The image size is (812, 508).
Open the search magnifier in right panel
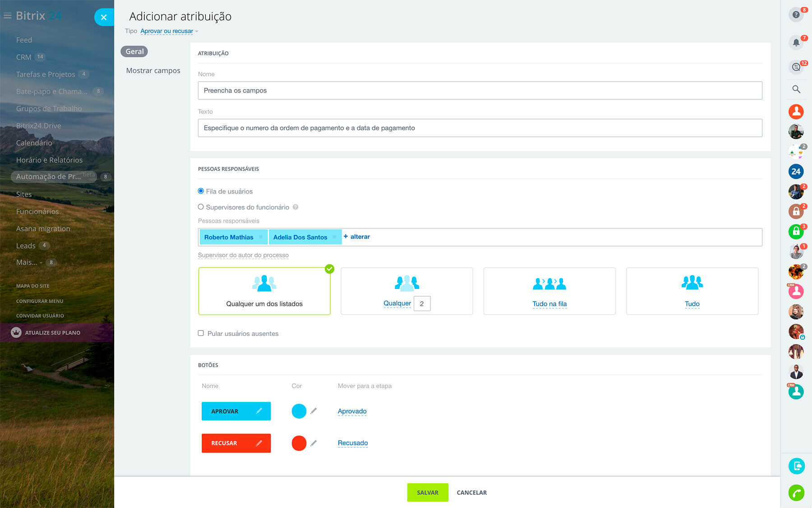[x=796, y=89]
